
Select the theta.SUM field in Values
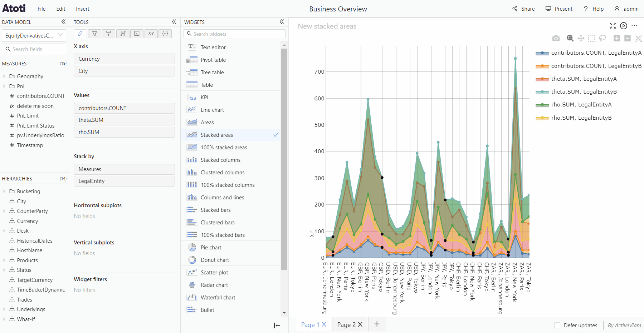(124, 120)
